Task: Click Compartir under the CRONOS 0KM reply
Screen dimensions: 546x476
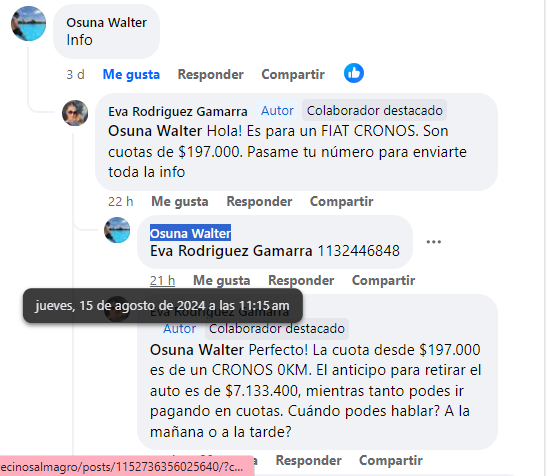Action: [391, 460]
